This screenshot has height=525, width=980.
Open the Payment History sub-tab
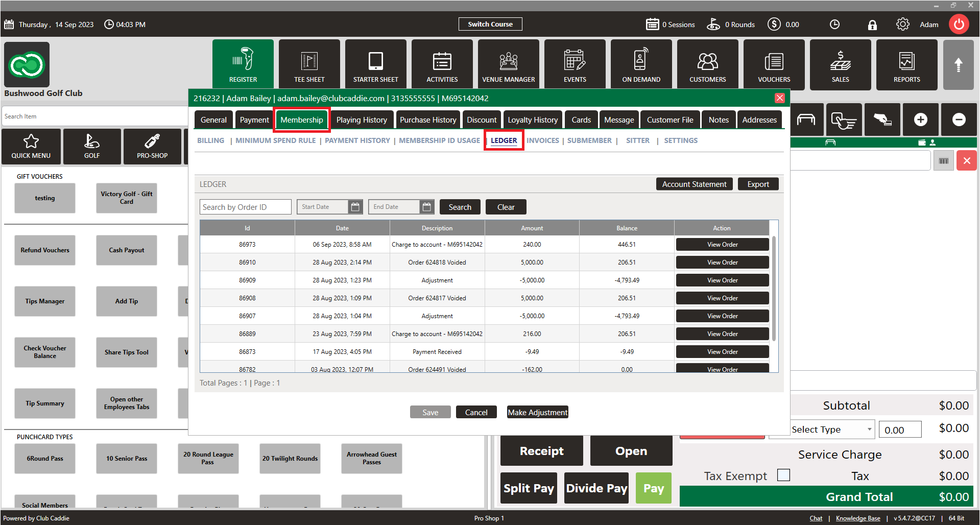click(x=357, y=140)
